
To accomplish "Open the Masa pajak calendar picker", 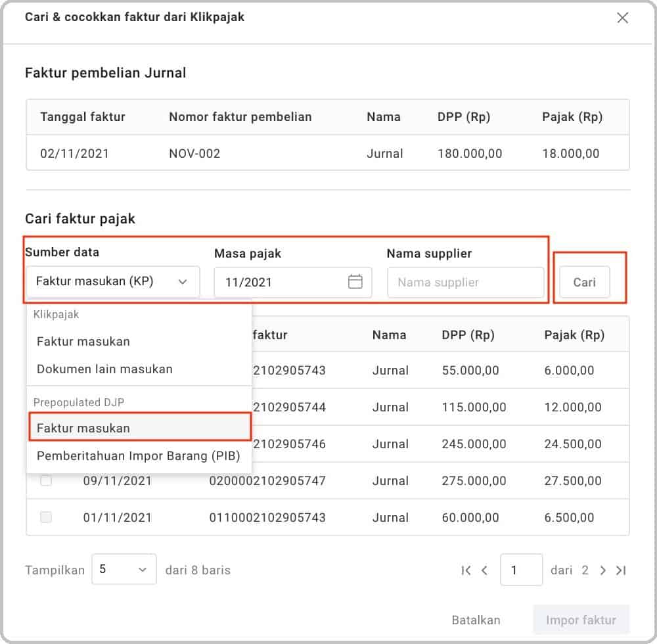I will [x=355, y=281].
